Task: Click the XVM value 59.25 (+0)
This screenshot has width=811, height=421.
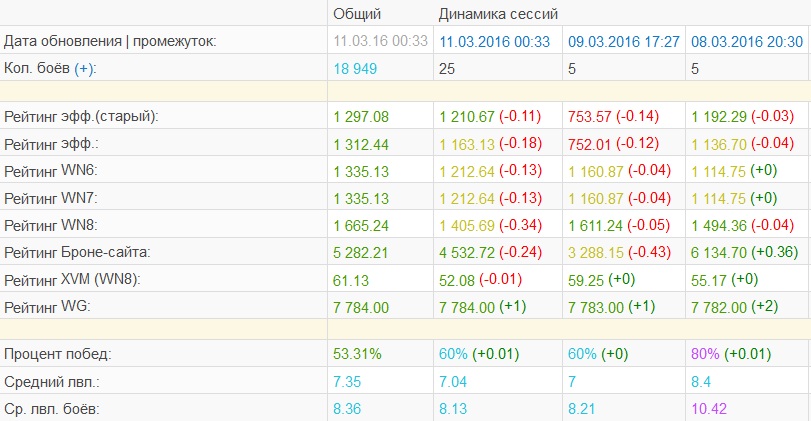Action: tap(602, 280)
